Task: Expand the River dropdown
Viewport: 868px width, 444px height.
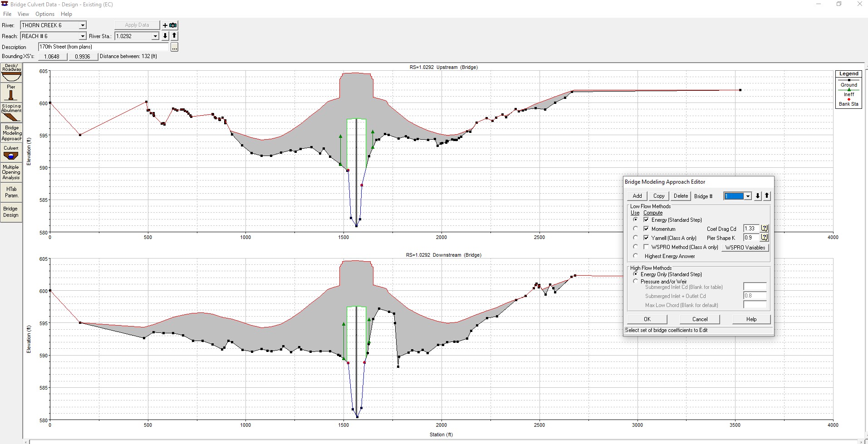Action: tap(82, 25)
